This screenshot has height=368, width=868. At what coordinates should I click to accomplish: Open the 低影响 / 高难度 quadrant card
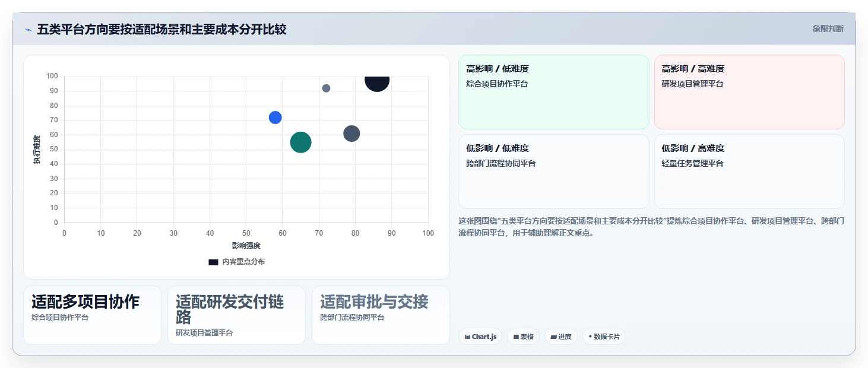tap(749, 172)
